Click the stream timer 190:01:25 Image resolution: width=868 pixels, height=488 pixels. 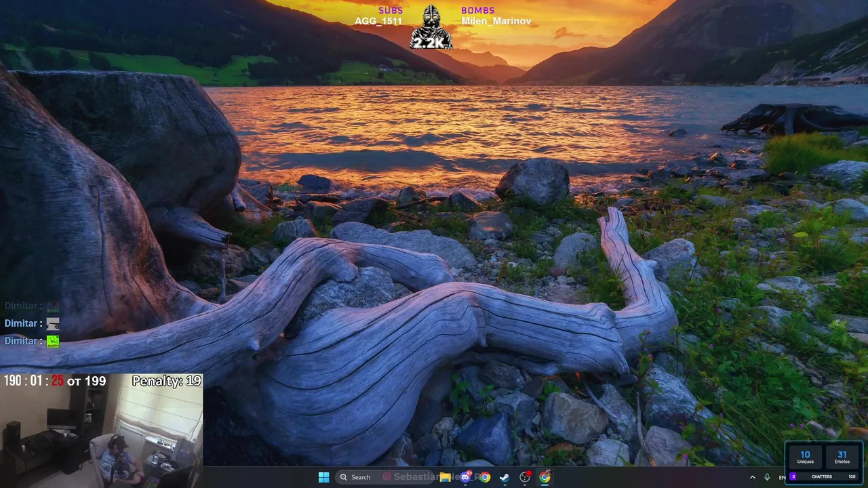click(x=34, y=381)
